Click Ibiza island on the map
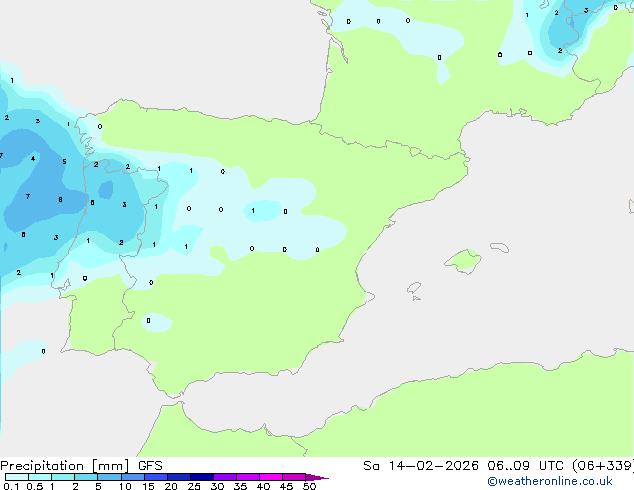 [414, 288]
